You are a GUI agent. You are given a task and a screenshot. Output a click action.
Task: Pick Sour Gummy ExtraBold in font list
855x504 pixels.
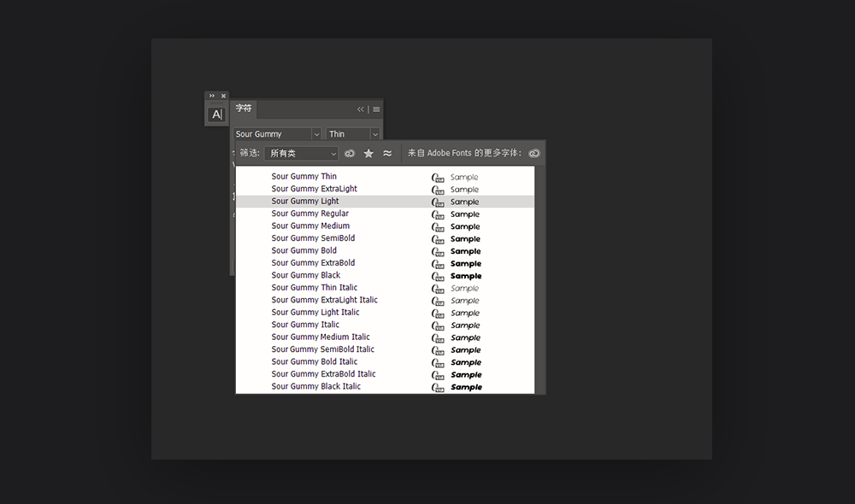(385, 263)
